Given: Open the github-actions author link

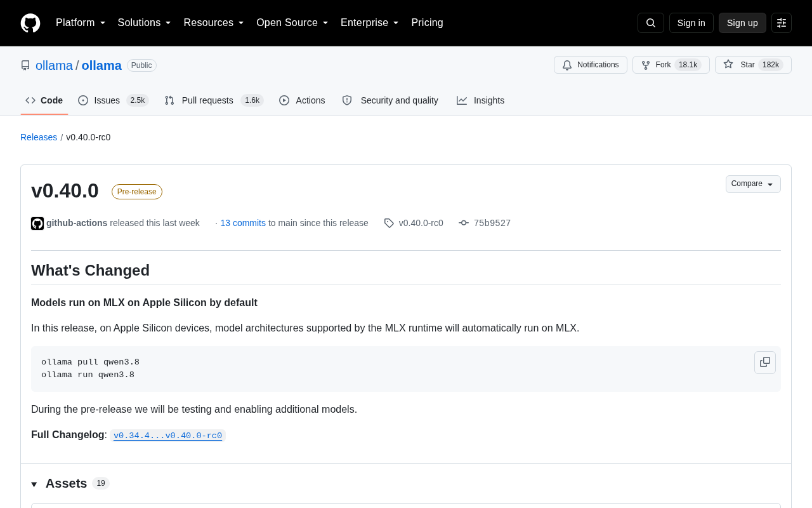Looking at the screenshot, I should coord(77,223).
